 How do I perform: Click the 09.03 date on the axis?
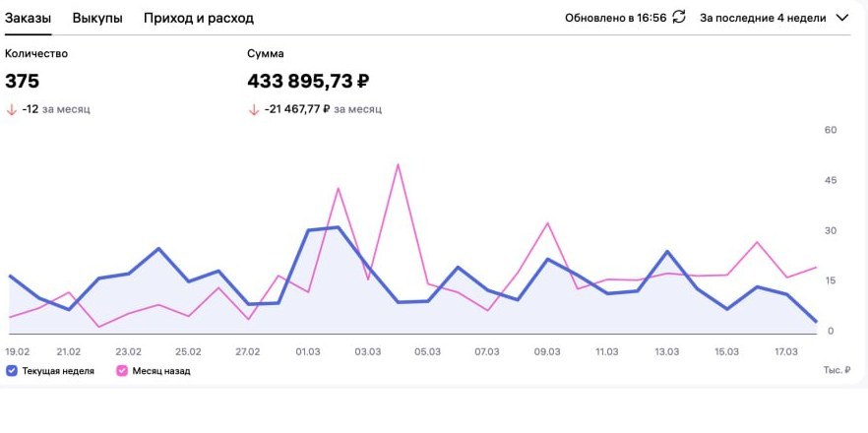547,352
